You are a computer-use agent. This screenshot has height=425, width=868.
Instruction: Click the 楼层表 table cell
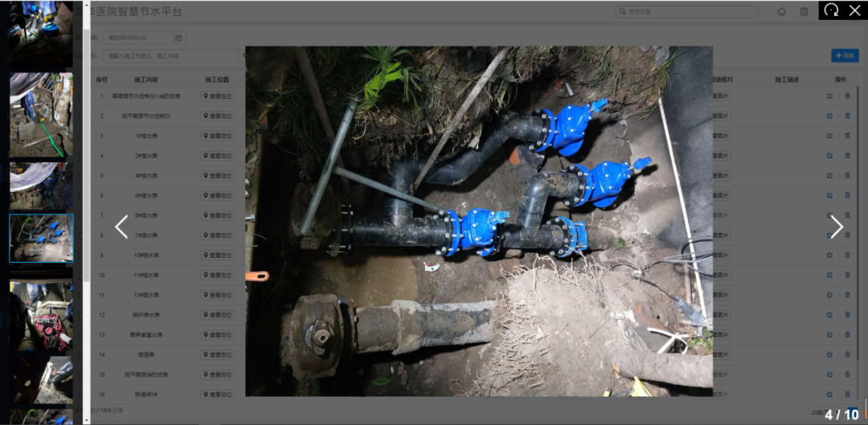pos(146,355)
